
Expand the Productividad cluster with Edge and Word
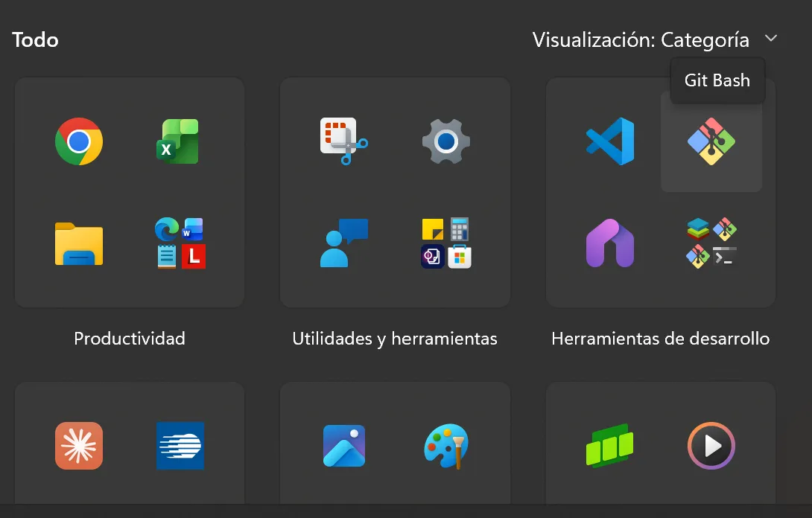coord(180,243)
